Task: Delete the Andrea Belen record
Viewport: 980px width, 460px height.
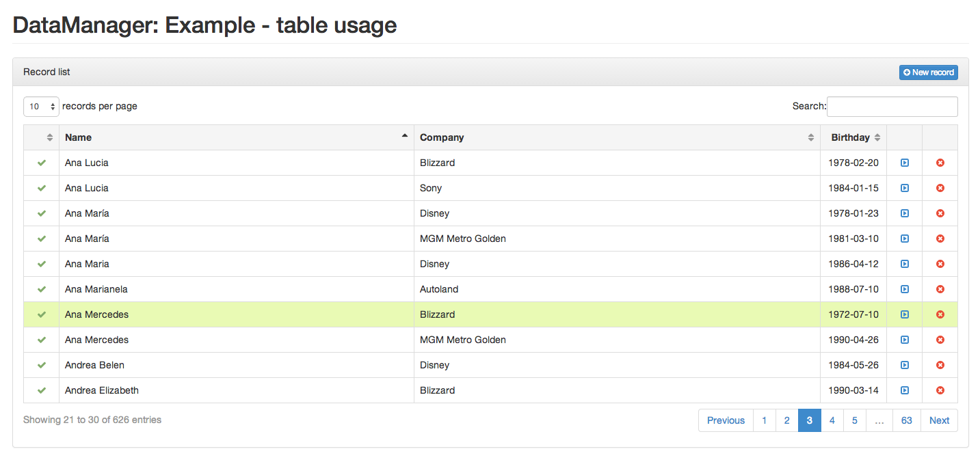Action: [x=940, y=365]
